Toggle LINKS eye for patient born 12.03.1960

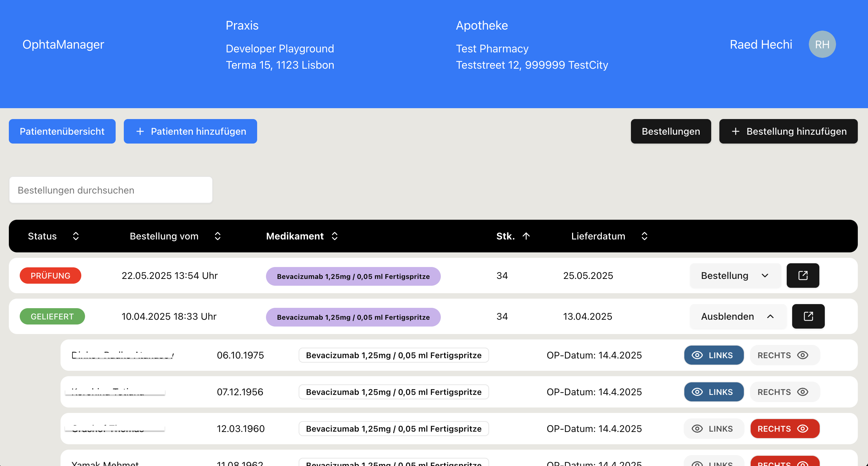[x=714, y=429]
